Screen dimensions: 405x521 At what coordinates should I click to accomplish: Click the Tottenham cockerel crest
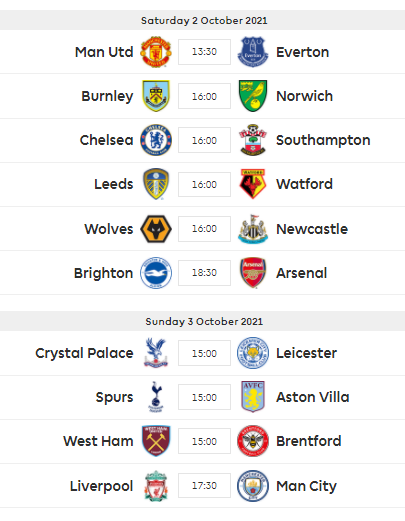(x=156, y=397)
